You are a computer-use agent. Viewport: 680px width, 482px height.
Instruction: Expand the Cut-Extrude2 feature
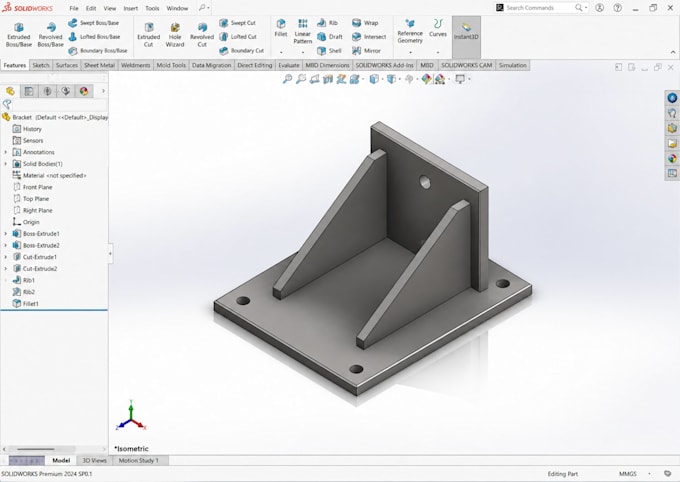pyautogui.click(x=6, y=269)
